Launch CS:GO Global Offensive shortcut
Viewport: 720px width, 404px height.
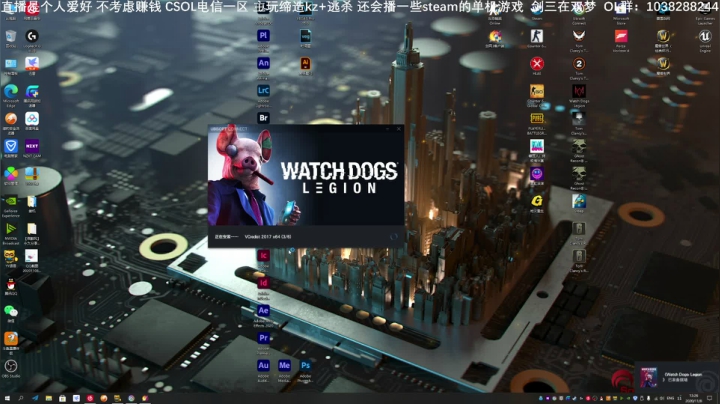tap(537, 91)
